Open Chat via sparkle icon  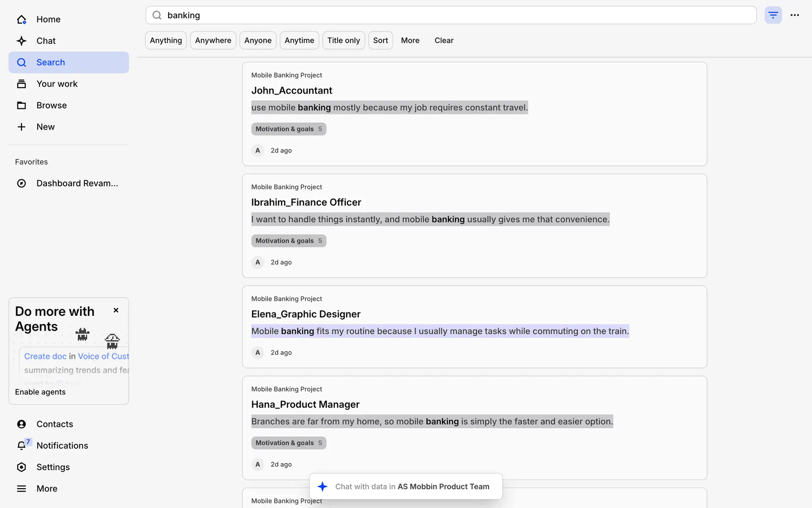click(x=22, y=41)
